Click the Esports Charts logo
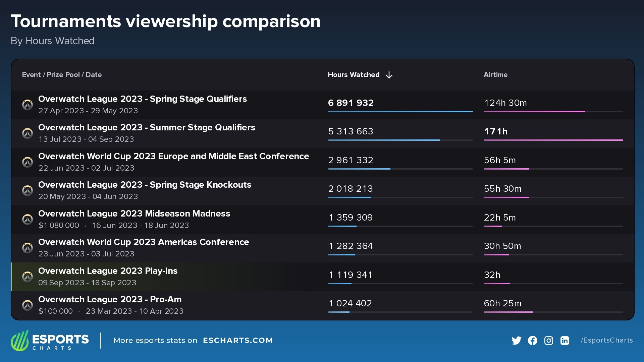Screen dimensions: 644x362 [50, 341]
